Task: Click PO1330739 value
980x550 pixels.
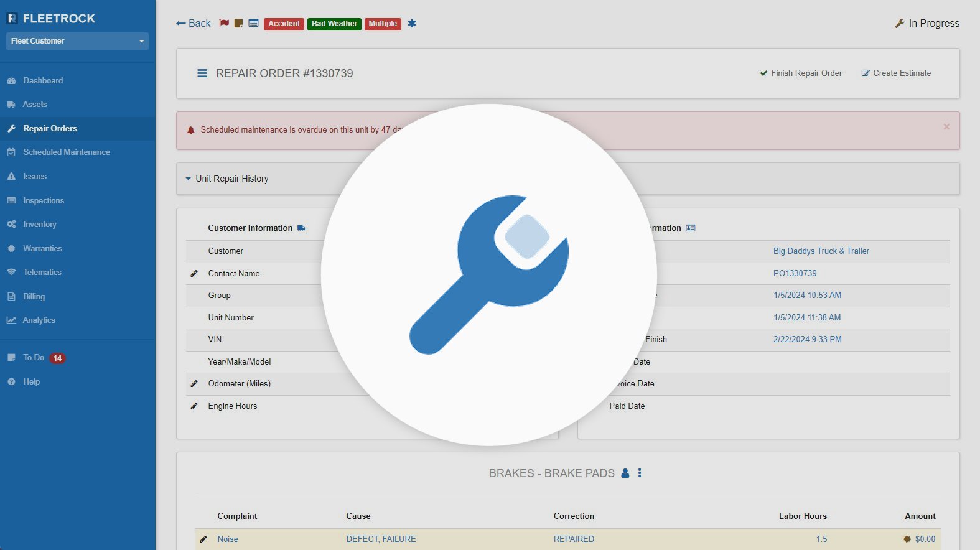Action: coord(795,274)
